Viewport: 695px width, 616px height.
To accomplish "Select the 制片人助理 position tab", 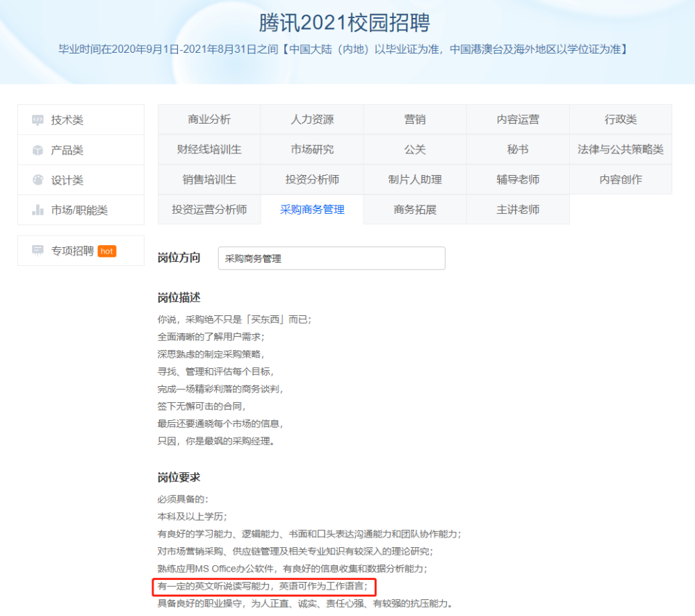I will point(415,180).
